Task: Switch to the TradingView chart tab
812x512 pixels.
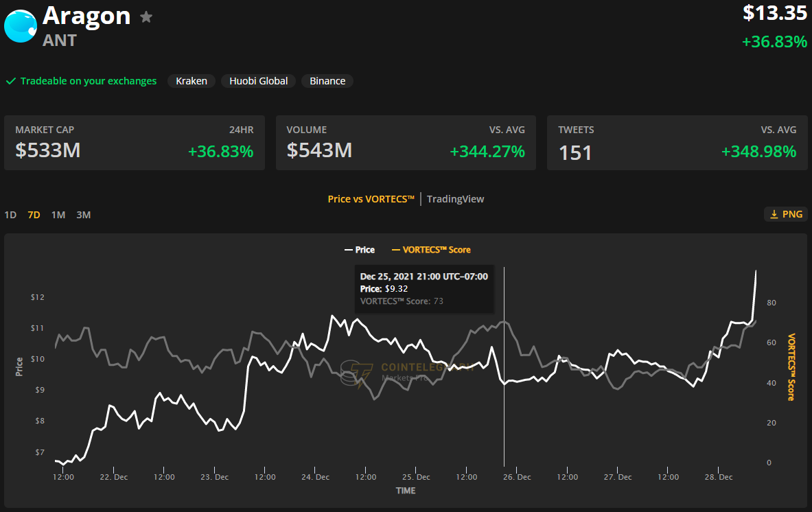Action: [x=455, y=199]
